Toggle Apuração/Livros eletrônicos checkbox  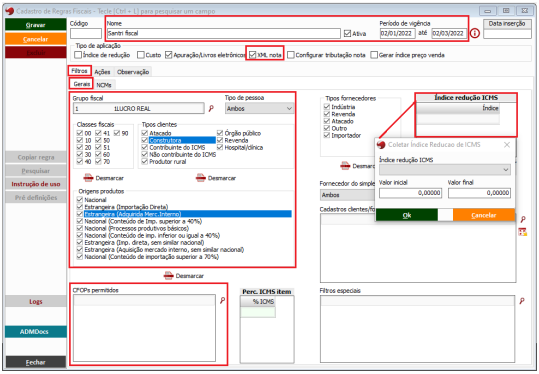[x=168, y=55]
